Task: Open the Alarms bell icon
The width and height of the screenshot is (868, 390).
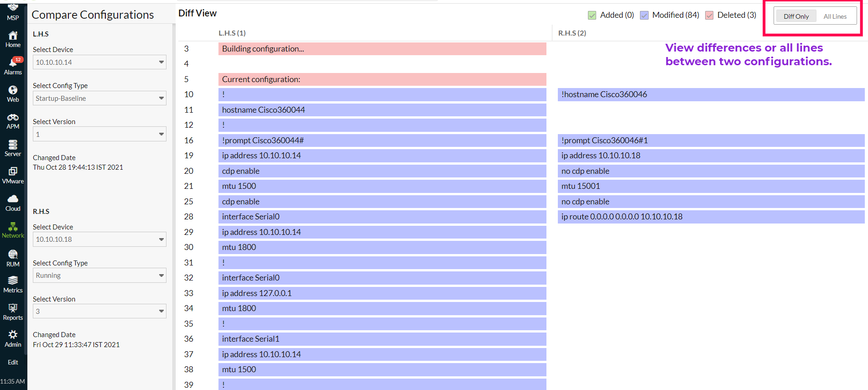Action: [x=13, y=63]
